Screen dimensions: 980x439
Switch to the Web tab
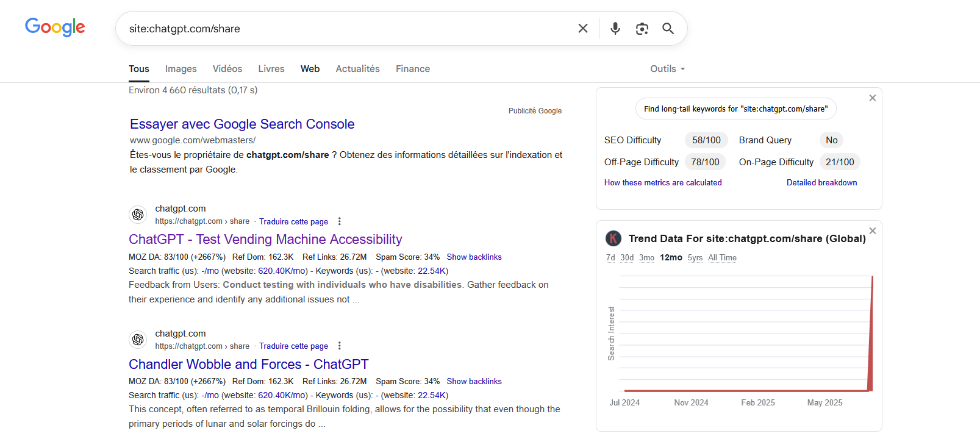click(310, 69)
